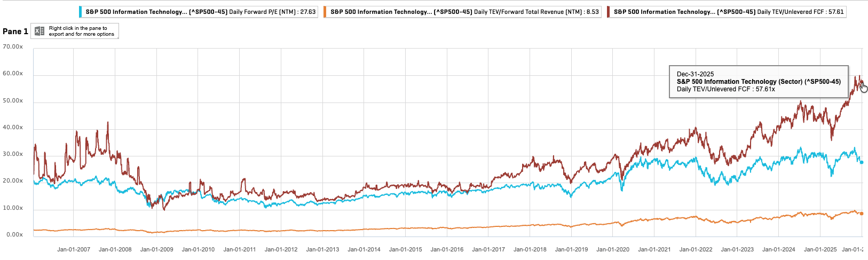Click the 60.00x y-axis label
The image size is (868, 260).
(x=13, y=74)
